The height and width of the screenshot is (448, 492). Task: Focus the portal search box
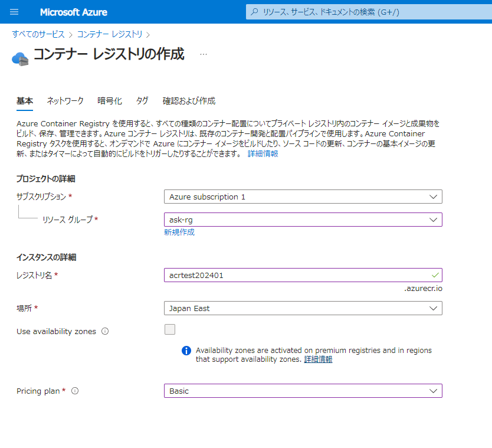click(369, 12)
